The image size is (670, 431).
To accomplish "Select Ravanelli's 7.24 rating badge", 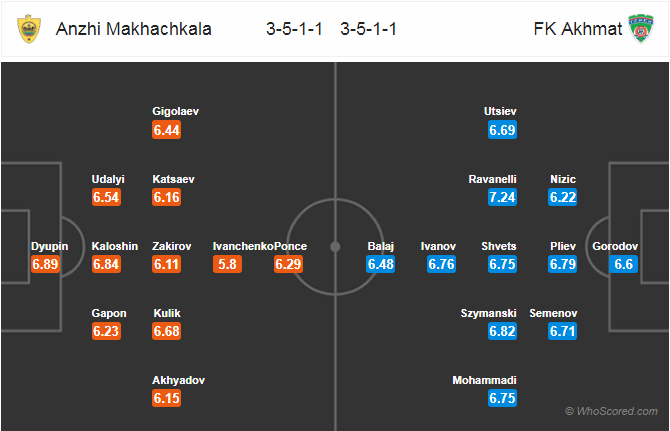I will 502,197.
